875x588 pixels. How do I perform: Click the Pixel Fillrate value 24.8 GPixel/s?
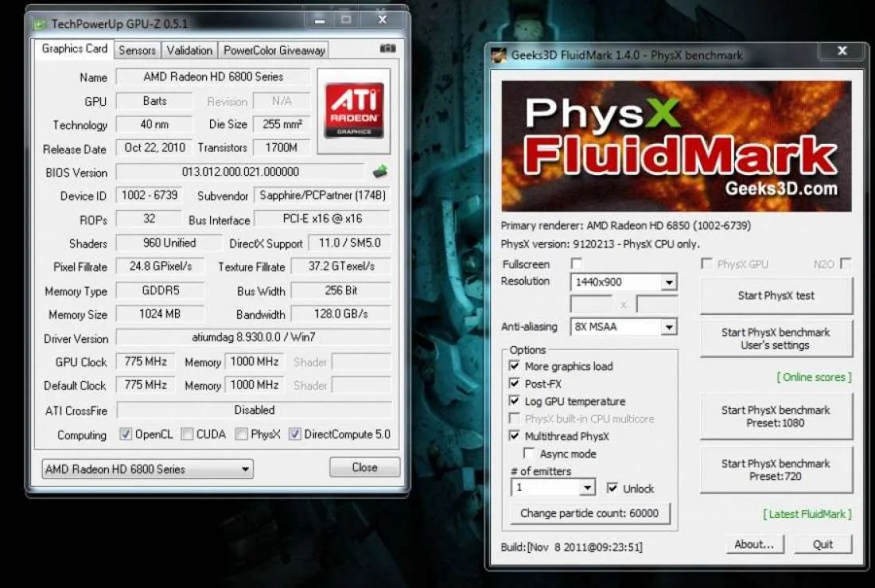160,267
